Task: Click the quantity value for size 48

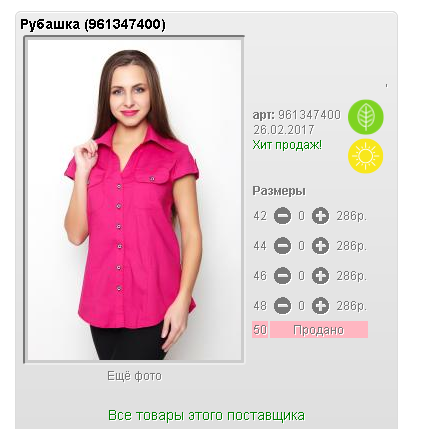Action: (301, 306)
